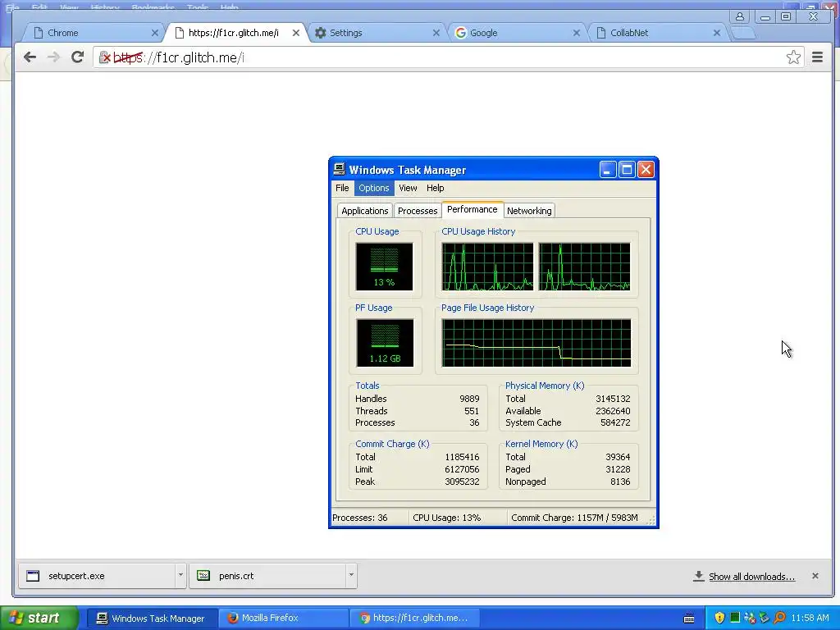Click the Commit Charge Peak value 3095232
The height and width of the screenshot is (630, 840).
tap(462, 482)
